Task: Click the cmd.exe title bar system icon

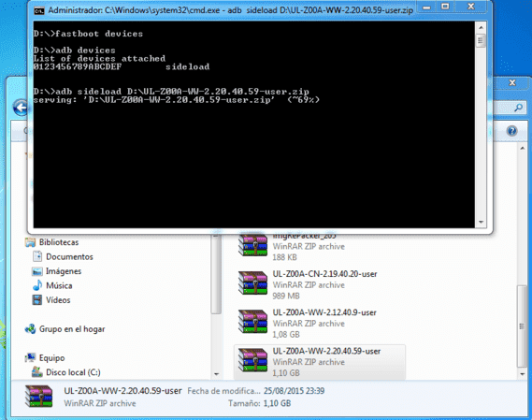Action: tap(39, 10)
